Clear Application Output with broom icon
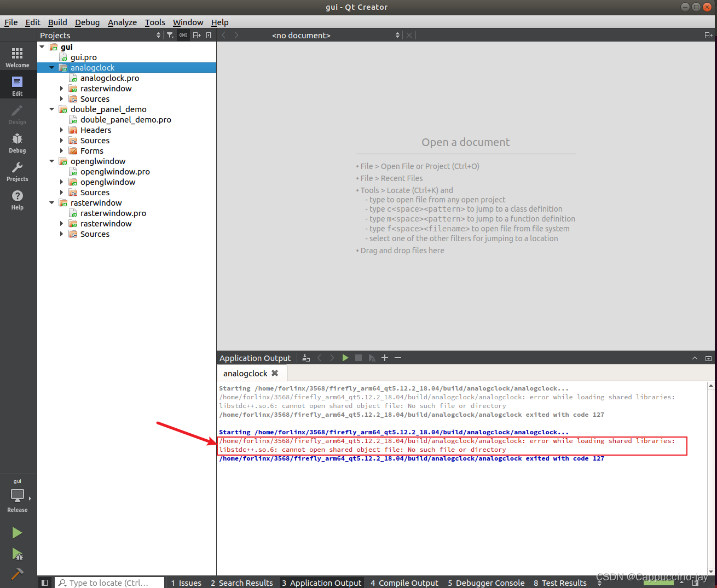Screen dimensions: 717x588 point(306,358)
